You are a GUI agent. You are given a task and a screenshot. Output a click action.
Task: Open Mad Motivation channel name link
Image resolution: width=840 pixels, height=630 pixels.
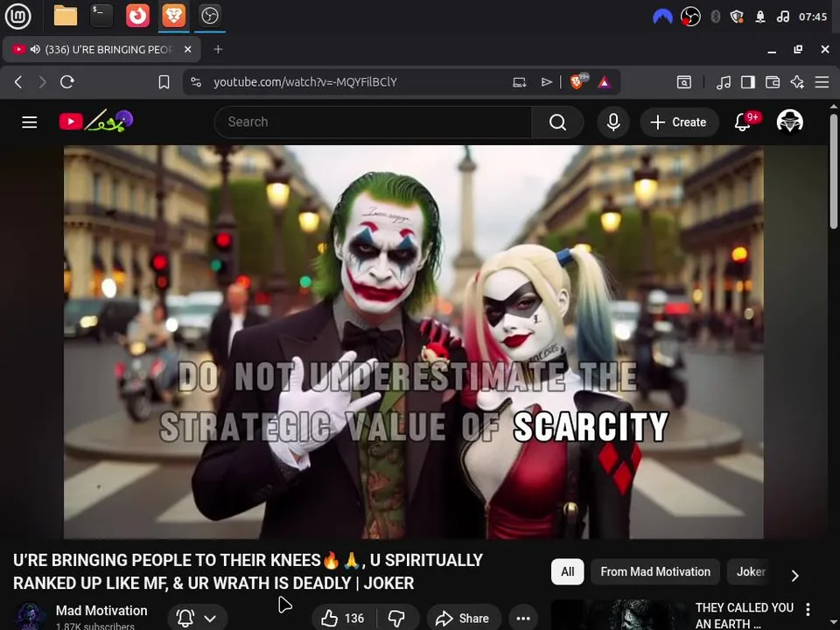coord(101,611)
